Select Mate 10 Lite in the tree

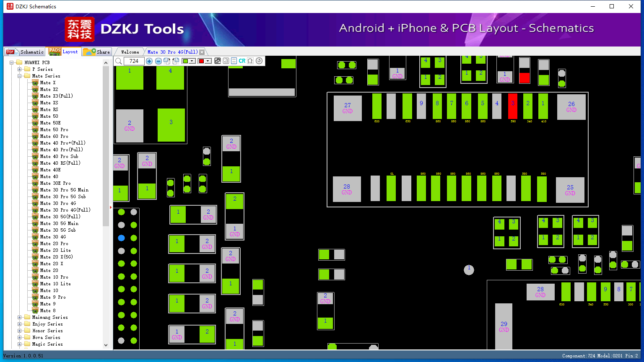(x=55, y=284)
